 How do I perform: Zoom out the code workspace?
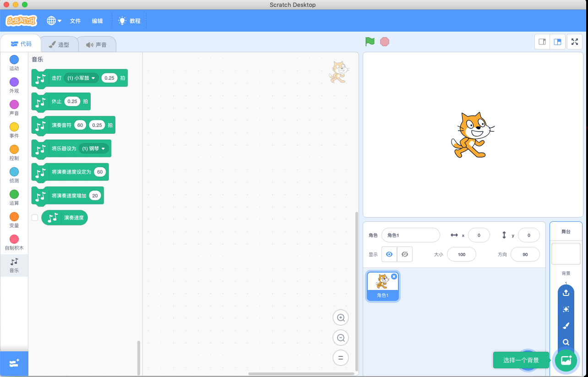coord(341,338)
